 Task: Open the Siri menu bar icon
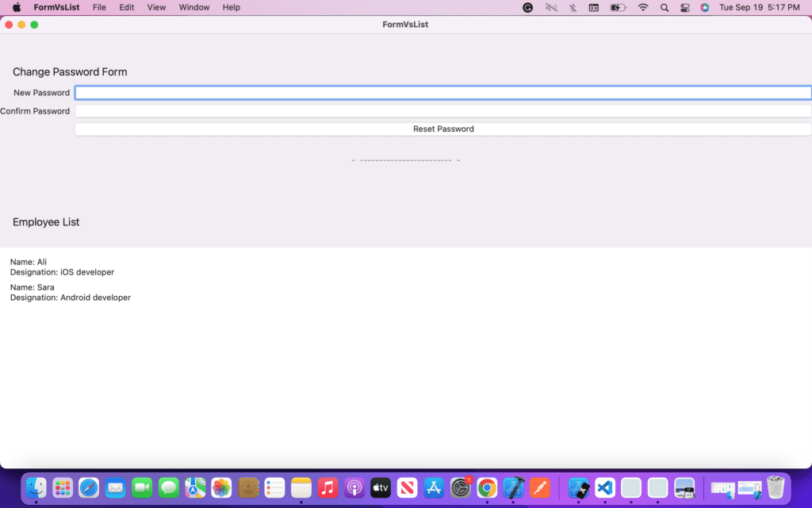704,7
